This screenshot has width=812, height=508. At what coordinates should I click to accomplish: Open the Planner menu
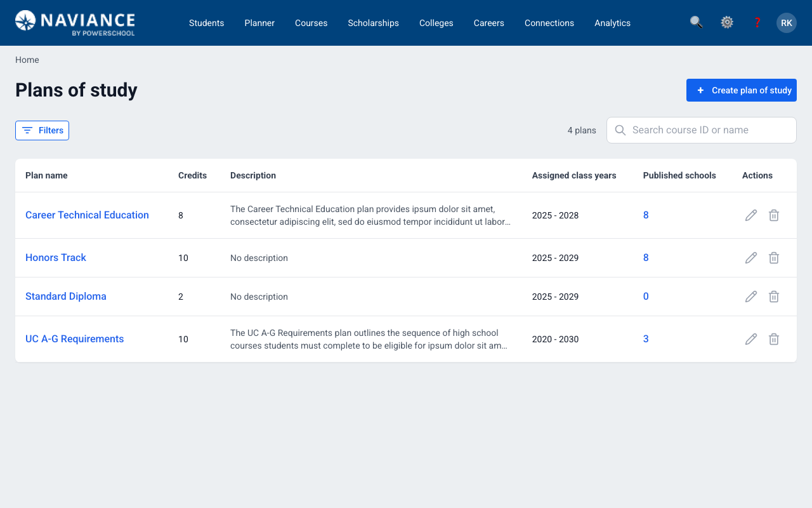[259, 23]
